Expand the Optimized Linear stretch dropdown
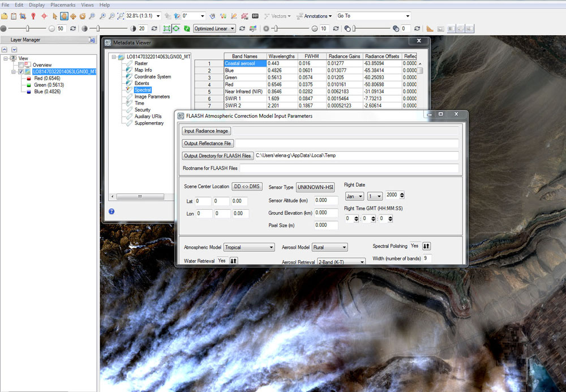566x392 pixels. tap(215, 28)
